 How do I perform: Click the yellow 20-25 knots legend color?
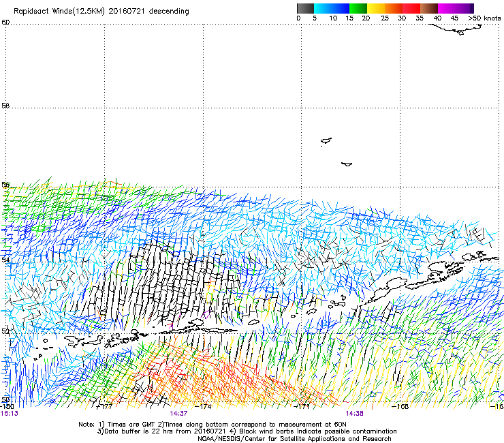tap(376, 8)
